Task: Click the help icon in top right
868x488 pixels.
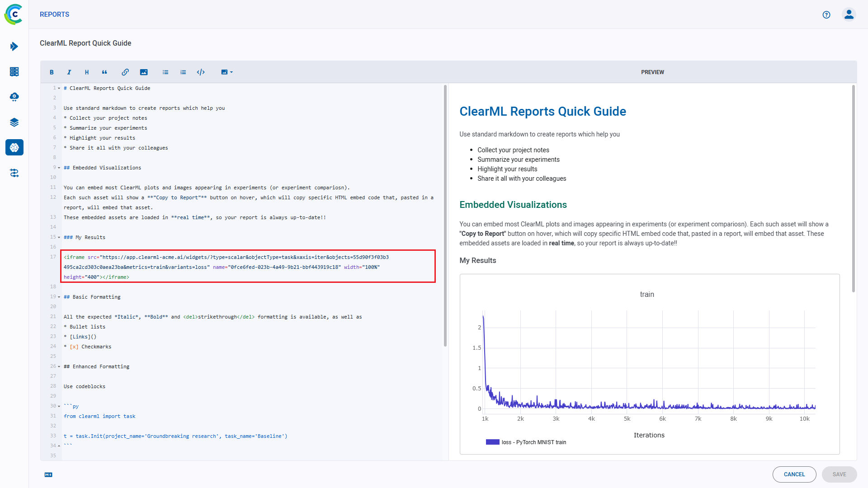Action: pos(826,14)
